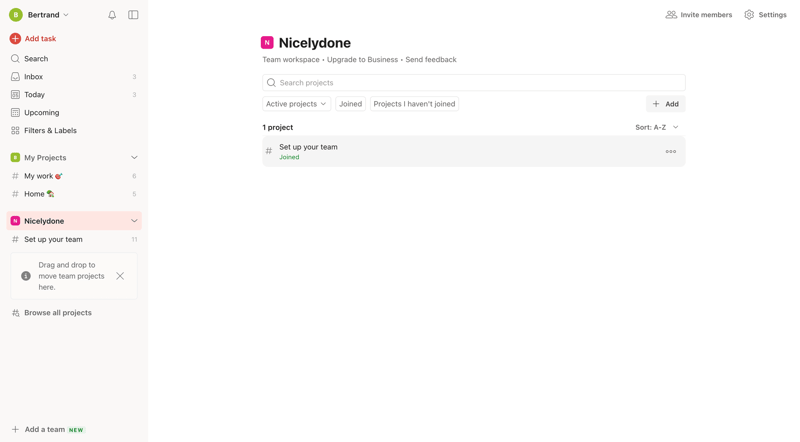
Task: Click Send feedback link
Action: pyautogui.click(x=431, y=60)
